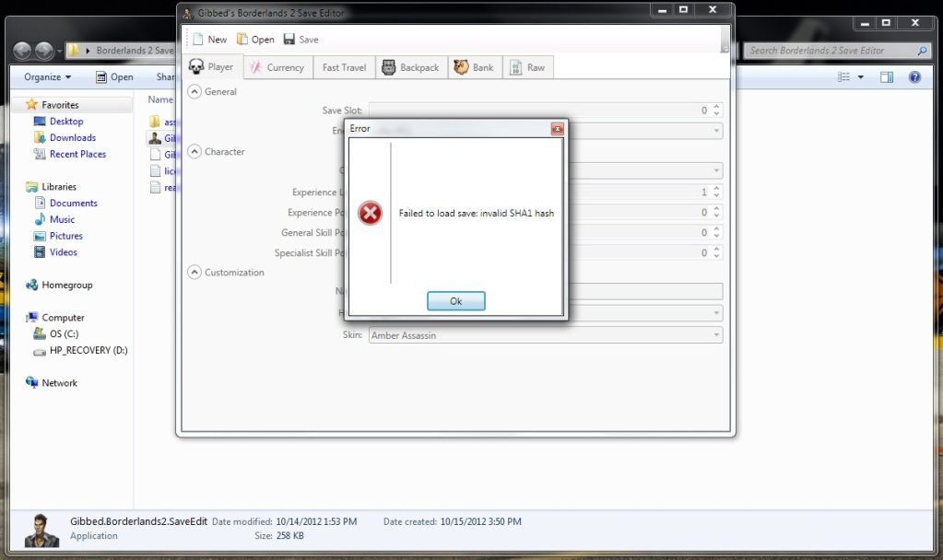Screen dimensions: 943x560
Task: Open the Pictures library
Action: 66,236
